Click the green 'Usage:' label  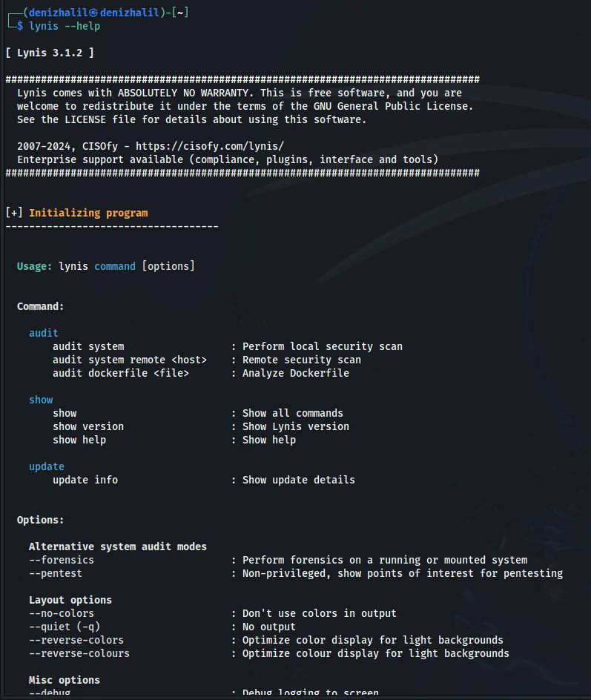[x=34, y=266]
